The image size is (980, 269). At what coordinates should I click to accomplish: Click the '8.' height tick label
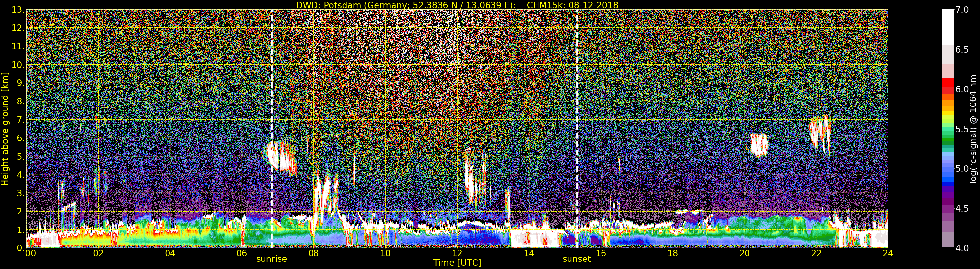tap(21, 102)
